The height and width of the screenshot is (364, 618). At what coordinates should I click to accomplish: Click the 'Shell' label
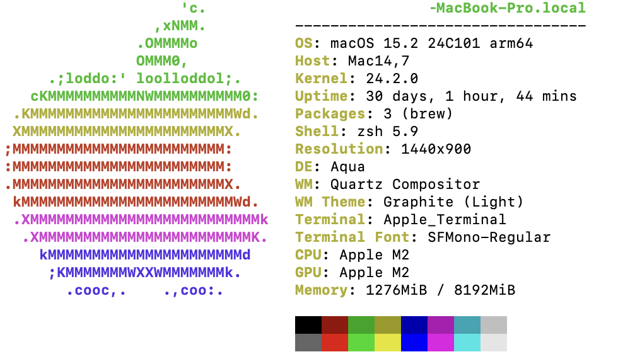click(x=317, y=132)
